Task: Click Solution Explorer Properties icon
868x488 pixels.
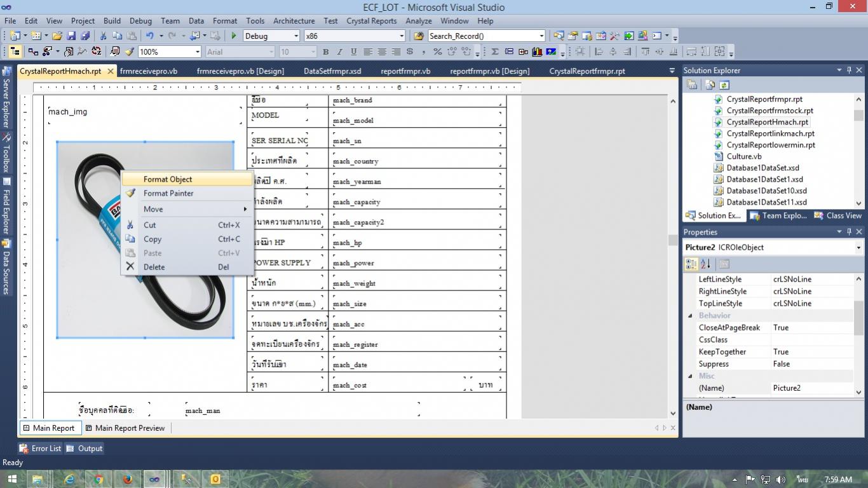Action: click(x=693, y=85)
